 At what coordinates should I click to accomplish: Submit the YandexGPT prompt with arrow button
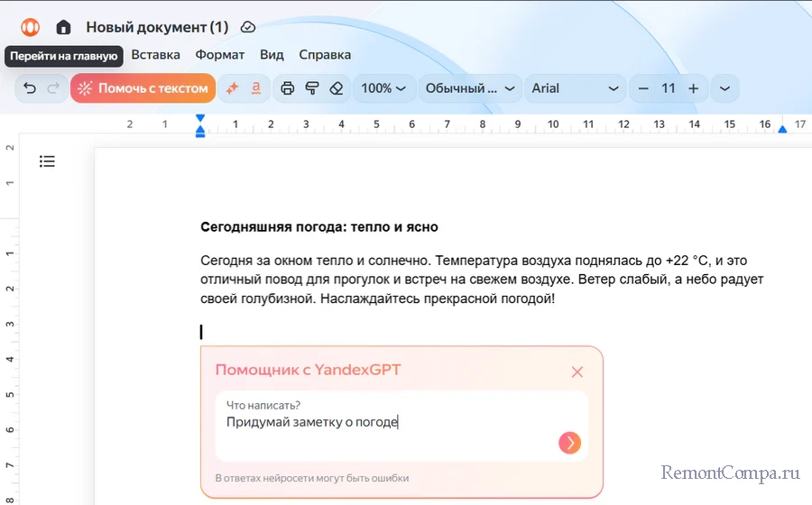(x=569, y=443)
